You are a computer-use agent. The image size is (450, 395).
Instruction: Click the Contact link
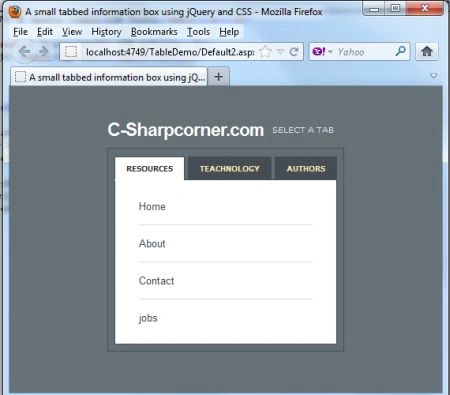click(156, 281)
